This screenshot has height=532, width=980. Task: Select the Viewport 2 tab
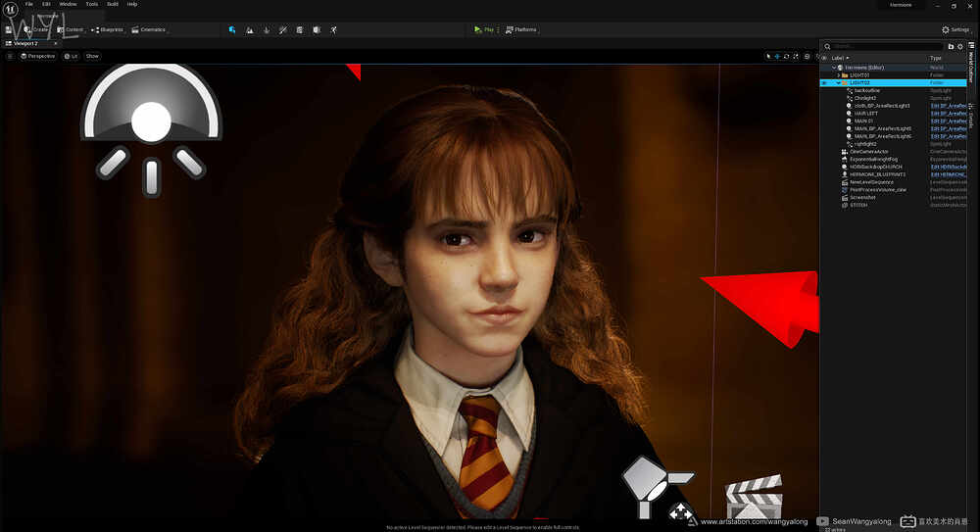tap(26, 44)
